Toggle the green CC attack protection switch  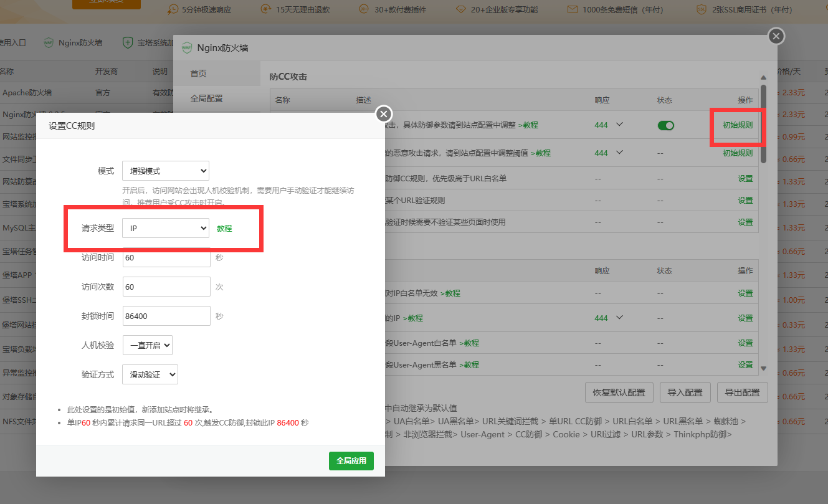[666, 125]
